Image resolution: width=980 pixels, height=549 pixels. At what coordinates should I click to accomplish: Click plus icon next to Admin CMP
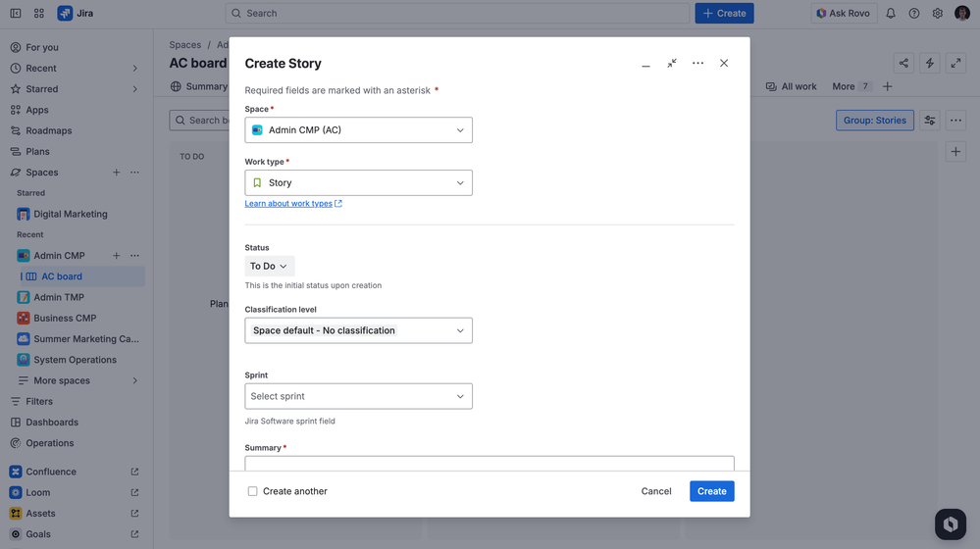[117, 256]
